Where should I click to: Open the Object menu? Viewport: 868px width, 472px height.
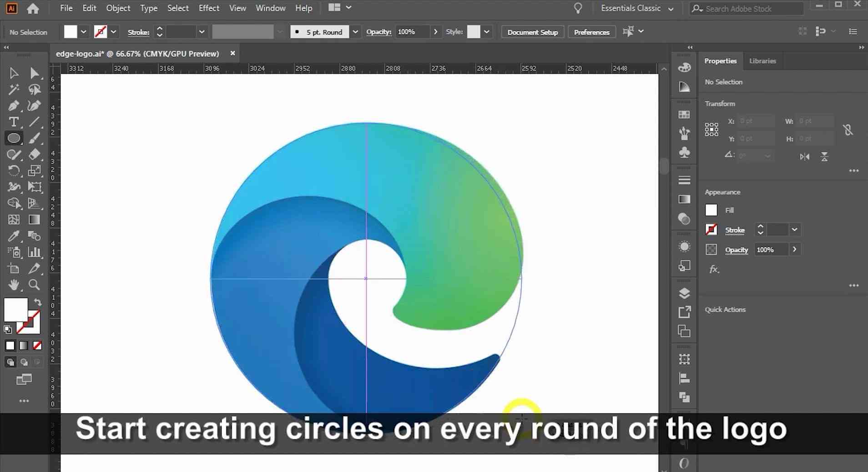click(x=118, y=8)
